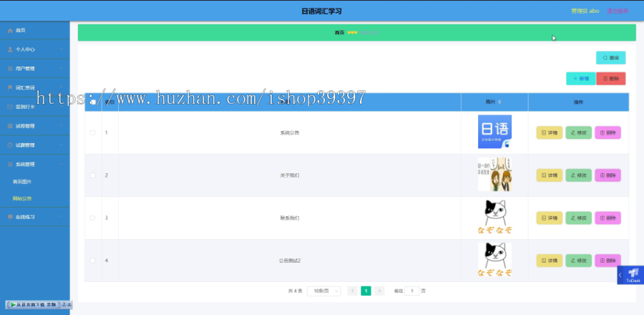Screen dimensions: 644x315
Task: Click the grid icon for 试卷管理
Action: [10, 126]
